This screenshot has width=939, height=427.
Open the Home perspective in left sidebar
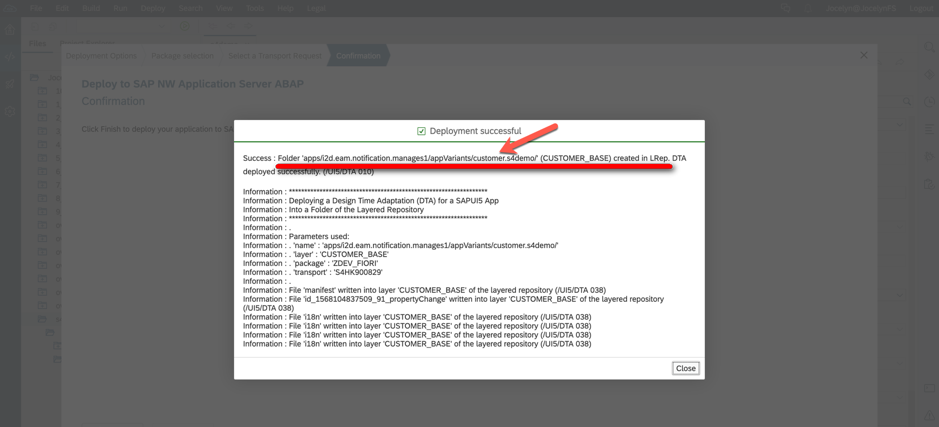coord(10,29)
